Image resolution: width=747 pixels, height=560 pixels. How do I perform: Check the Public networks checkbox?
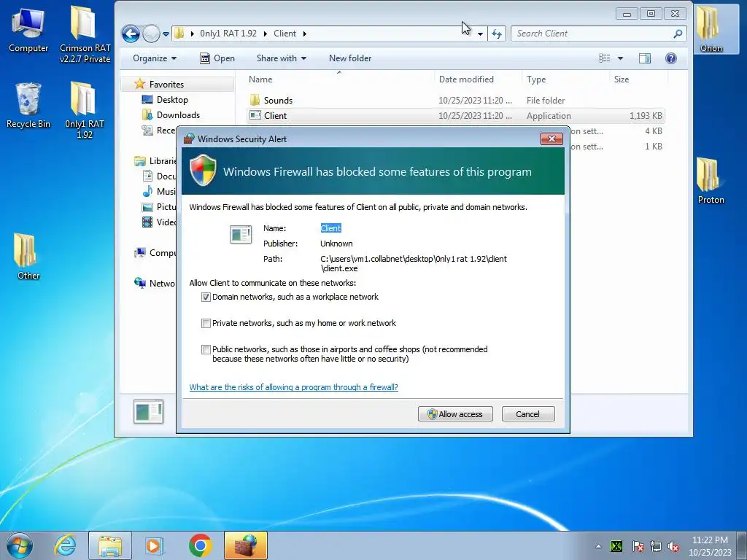(206, 349)
